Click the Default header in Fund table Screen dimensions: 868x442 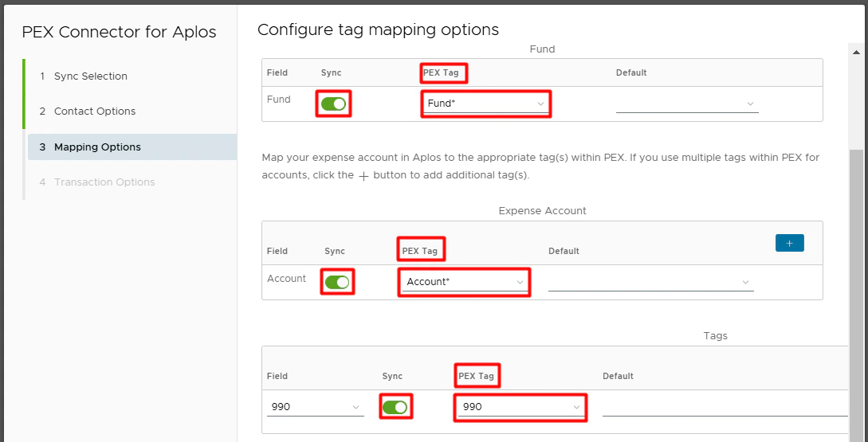tap(631, 72)
